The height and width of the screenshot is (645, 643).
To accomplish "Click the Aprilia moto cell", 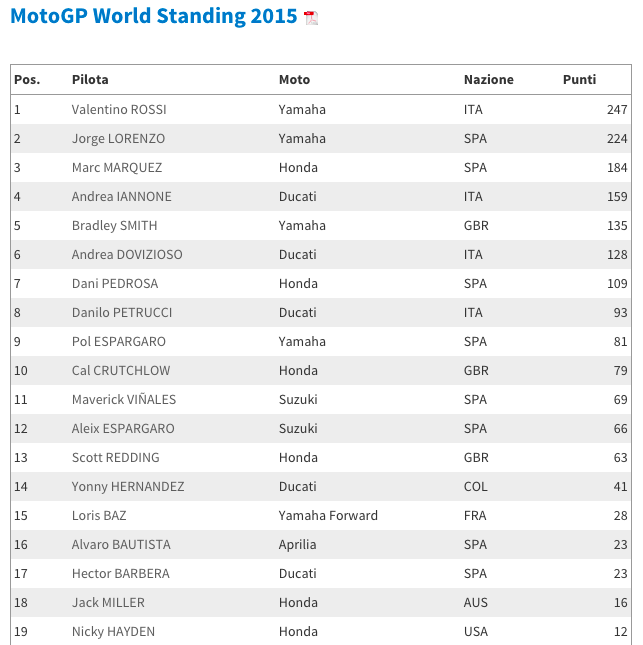I will click(297, 545).
